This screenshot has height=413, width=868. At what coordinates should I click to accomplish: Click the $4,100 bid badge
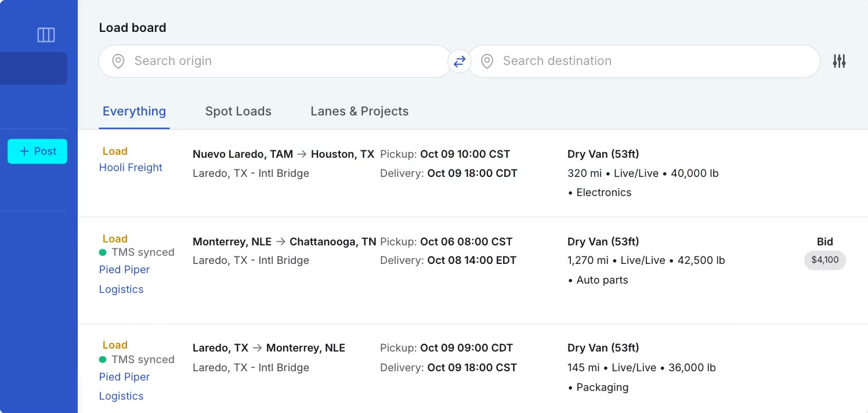coord(825,260)
